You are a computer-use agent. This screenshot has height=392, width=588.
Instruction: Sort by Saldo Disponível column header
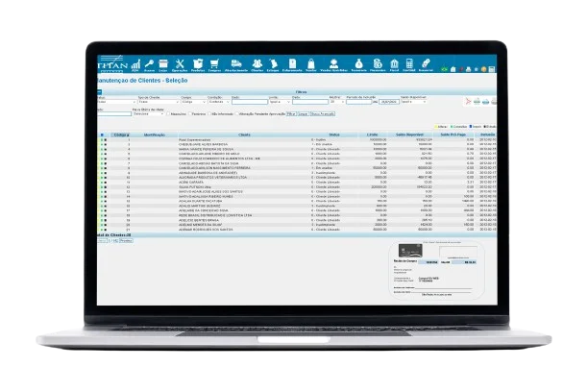click(x=410, y=135)
